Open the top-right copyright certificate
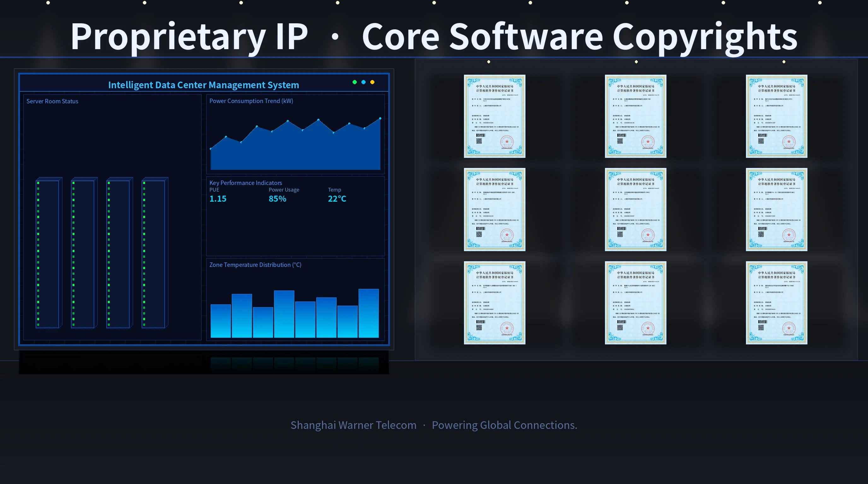 [777, 116]
